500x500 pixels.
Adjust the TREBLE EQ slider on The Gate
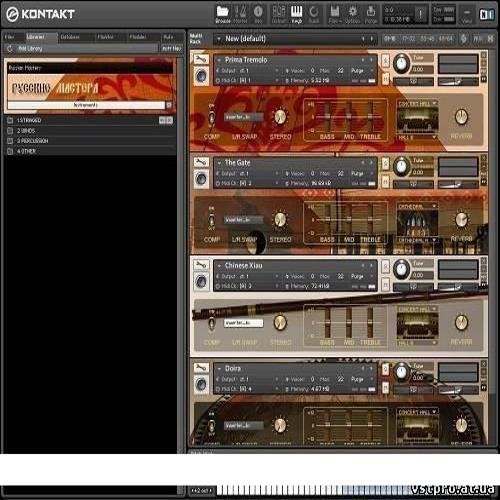[370, 220]
